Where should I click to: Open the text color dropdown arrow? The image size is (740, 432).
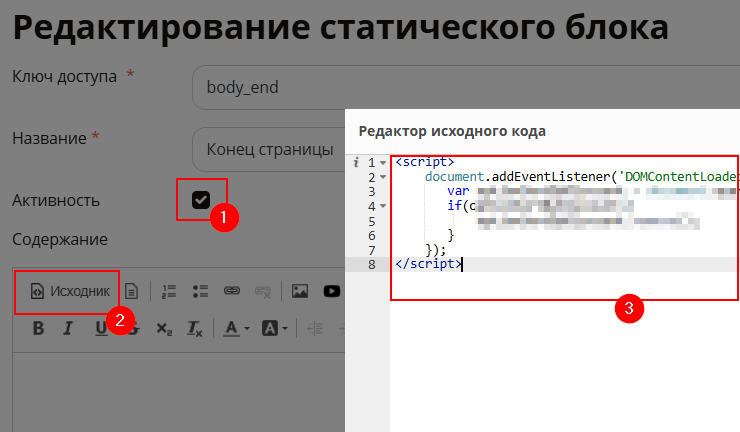(247, 329)
